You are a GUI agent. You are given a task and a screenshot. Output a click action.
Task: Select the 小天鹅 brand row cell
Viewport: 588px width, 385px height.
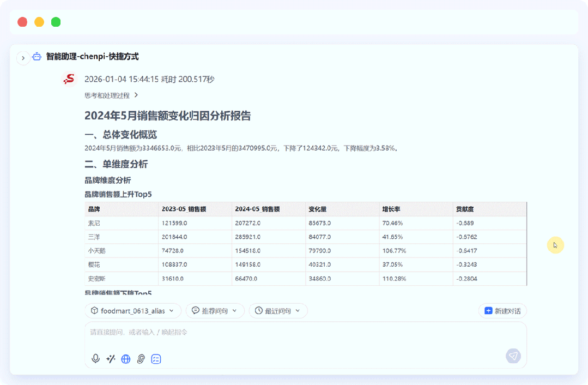[97, 251]
